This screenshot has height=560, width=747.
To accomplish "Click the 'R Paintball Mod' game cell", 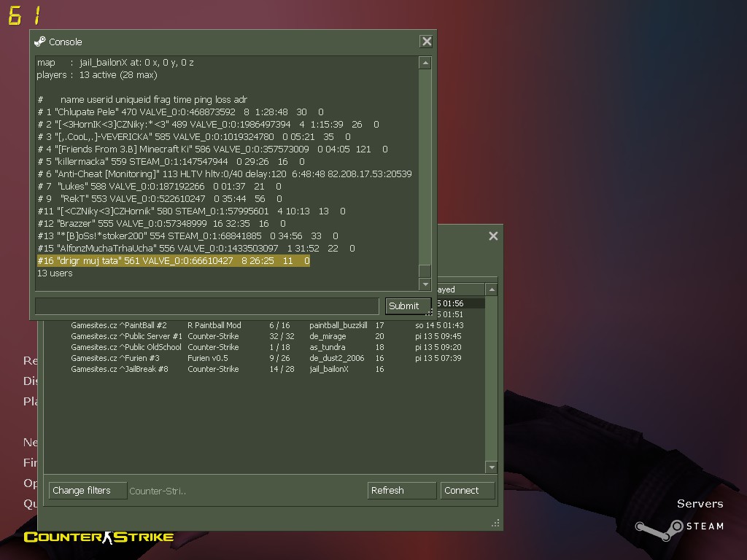I will pyautogui.click(x=214, y=326).
